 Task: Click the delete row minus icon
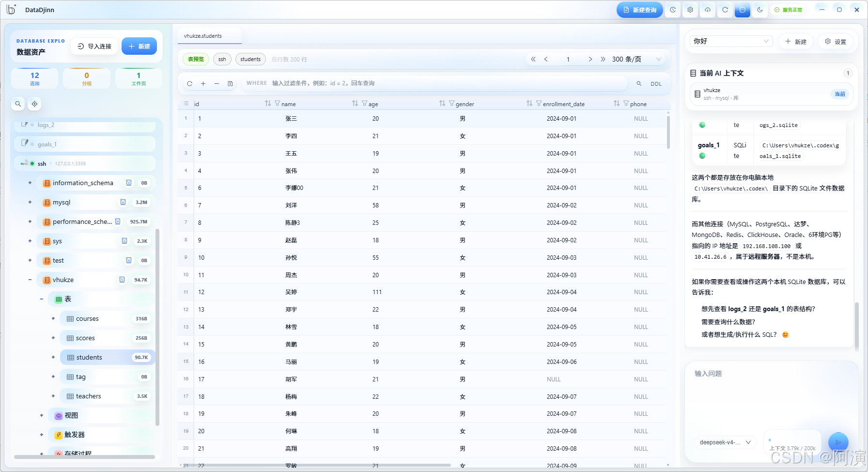coord(217,83)
